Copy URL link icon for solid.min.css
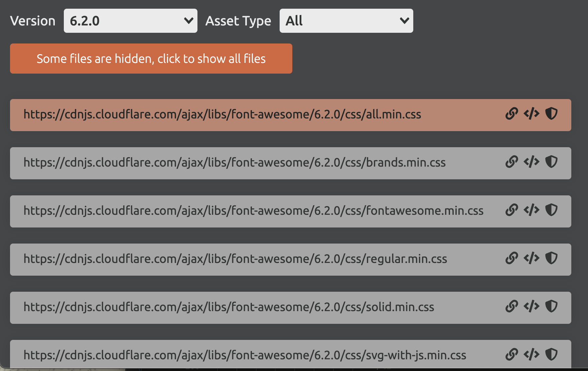This screenshot has height=371, width=588. click(511, 306)
